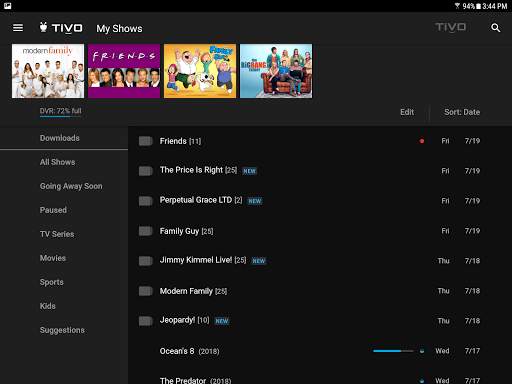Viewport: 512px width, 384px height.
Task: Click Thu 7/18 date on Jeopardy! row
Action: click(x=459, y=321)
